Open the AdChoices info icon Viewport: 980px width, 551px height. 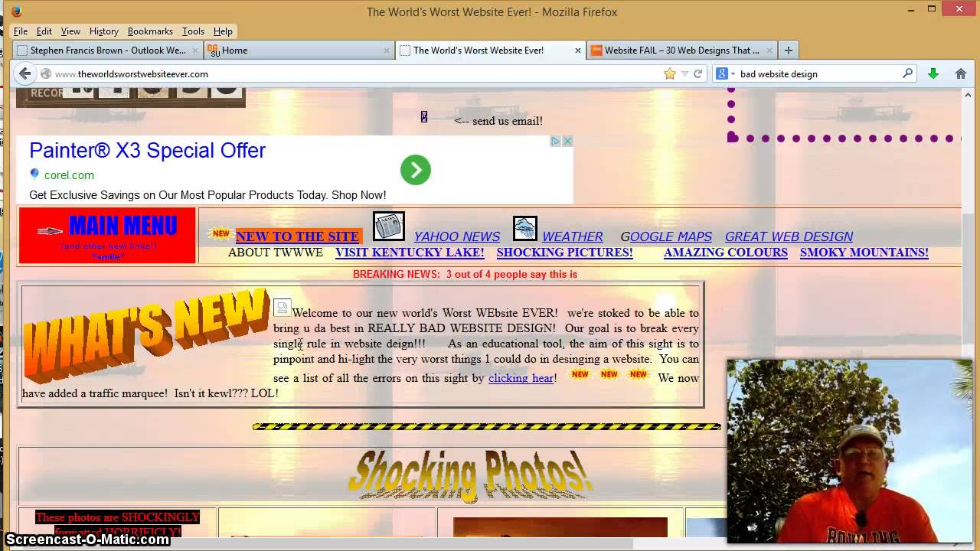click(x=556, y=141)
